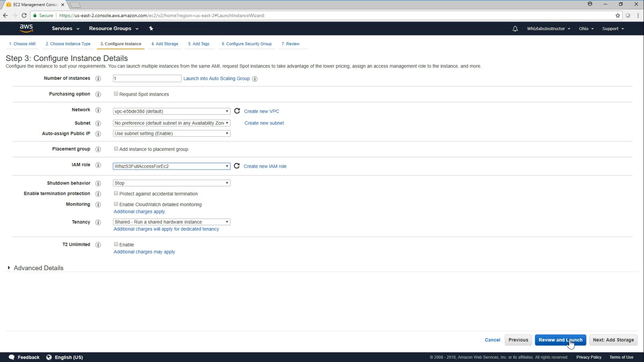Bookmark page with star icon
This screenshot has width=644, height=362.
coord(618,15)
